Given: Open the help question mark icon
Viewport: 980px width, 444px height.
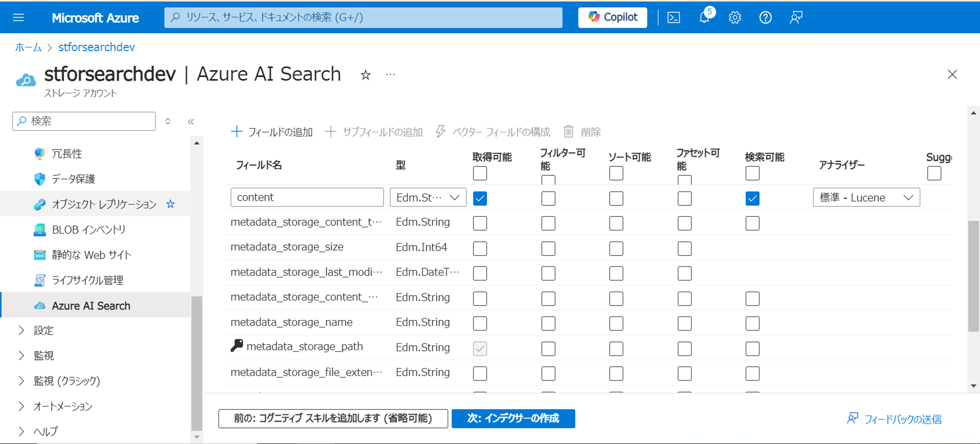Looking at the screenshot, I should [765, 18].
